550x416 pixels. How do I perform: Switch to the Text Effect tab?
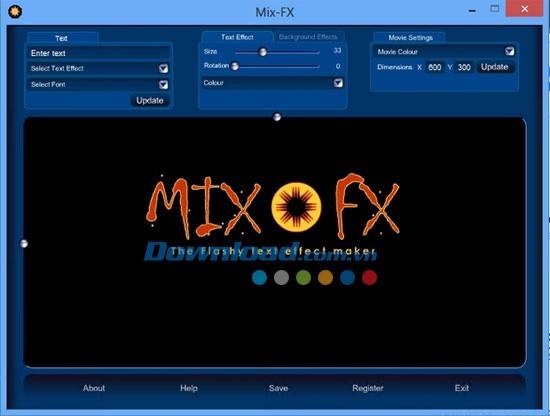pyautogui.click(x=237, y=37)
